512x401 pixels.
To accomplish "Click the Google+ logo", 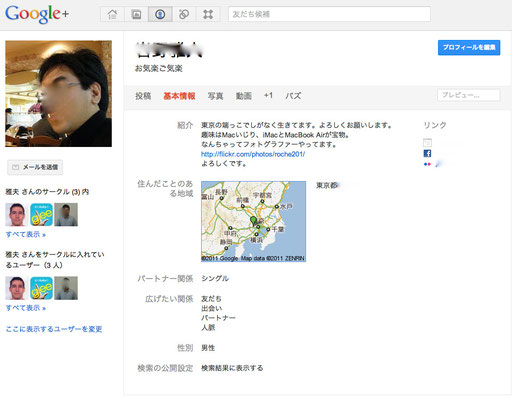I will tap(37, 14).
